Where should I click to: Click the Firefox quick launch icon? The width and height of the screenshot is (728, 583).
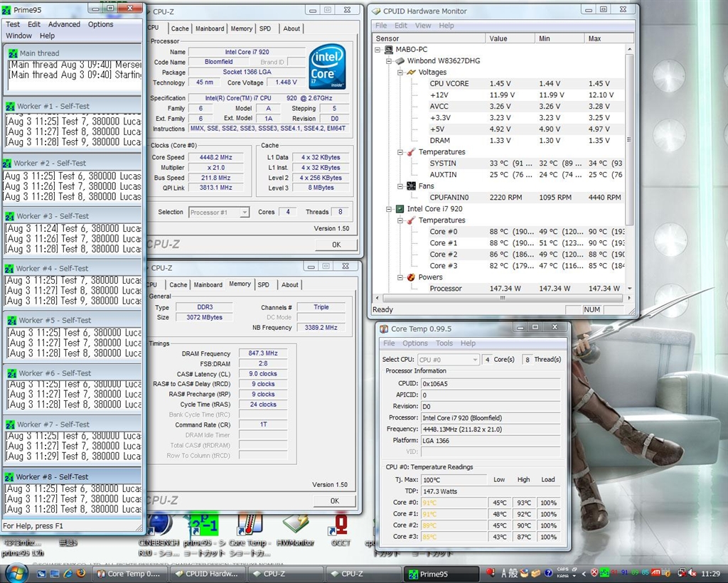[80, 573]
